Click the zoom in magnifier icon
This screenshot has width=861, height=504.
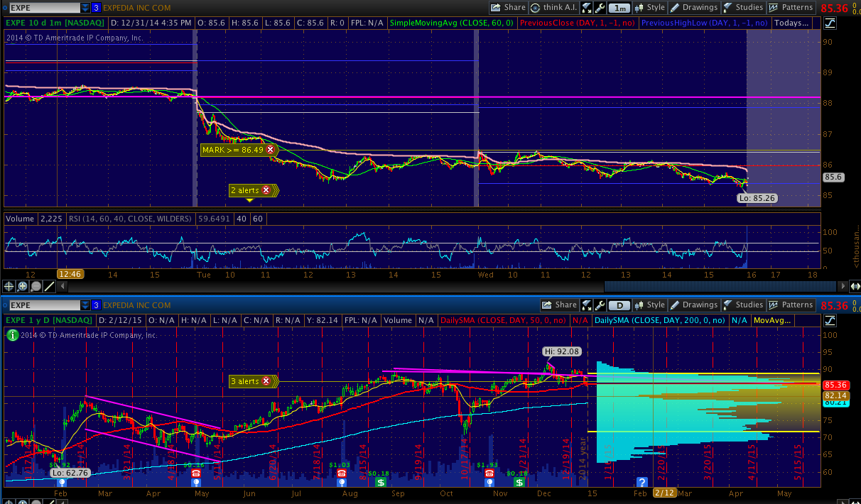(x=23, y=287)
